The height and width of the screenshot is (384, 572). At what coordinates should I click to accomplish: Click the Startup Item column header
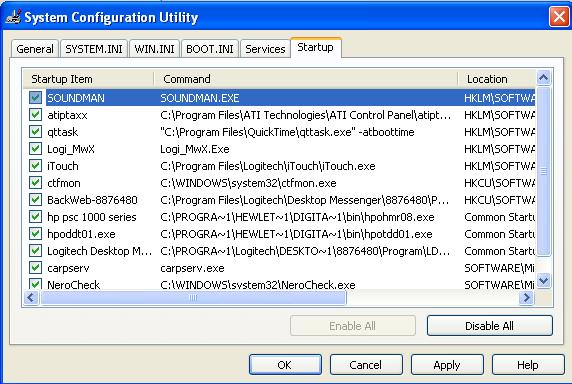(x=89, y=79)
